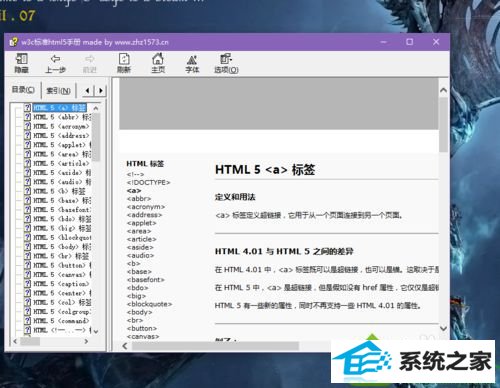Image resolution: width=500 pixels, height=388 pixels.
Task: Click the help file icon in title bar
Action: (x=14, y=42)
